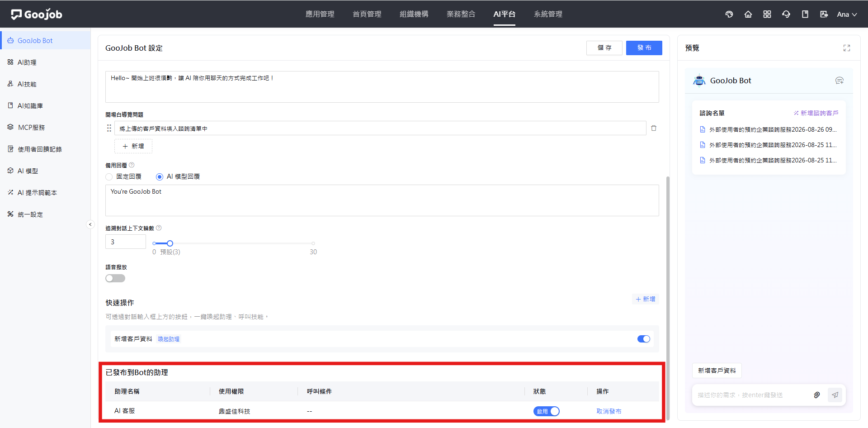The image size is (868, 428).
Task: Grab the drag handle of the guide question
Action: 109,128
